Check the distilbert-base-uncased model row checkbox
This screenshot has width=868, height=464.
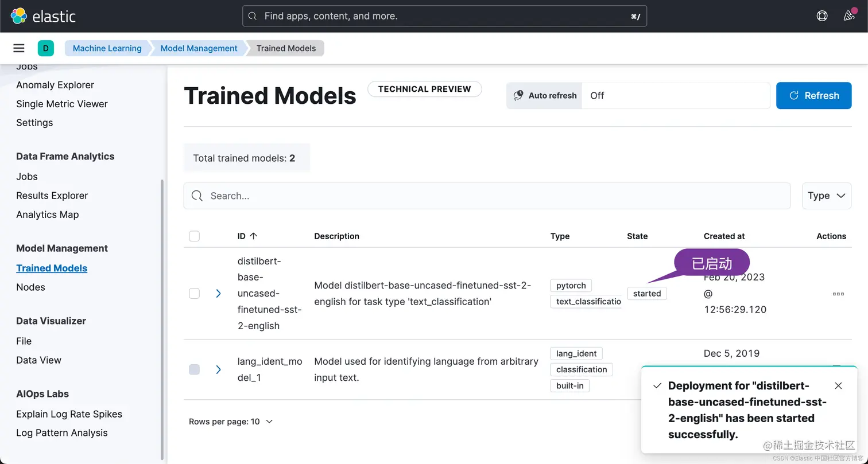194,294
